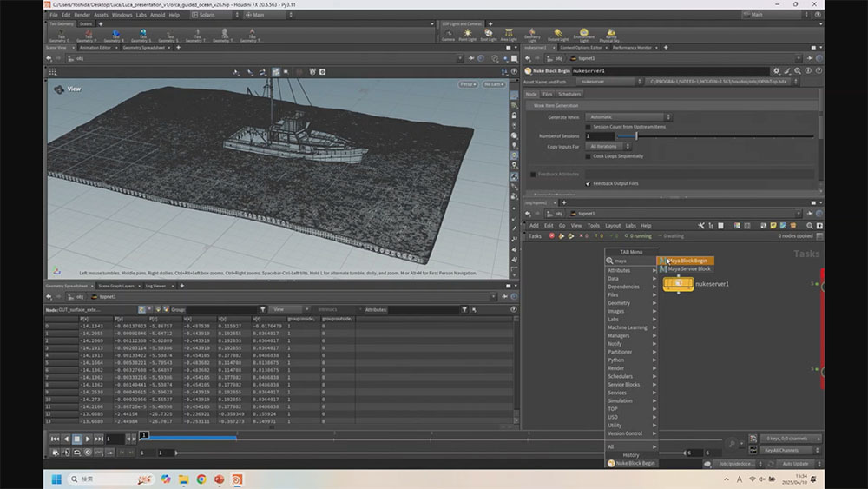Jump to last frame in the playbar

99,439
